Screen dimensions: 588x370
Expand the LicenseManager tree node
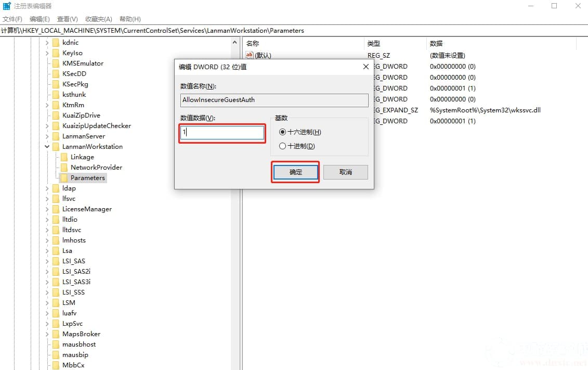click(x=47, y=209)
